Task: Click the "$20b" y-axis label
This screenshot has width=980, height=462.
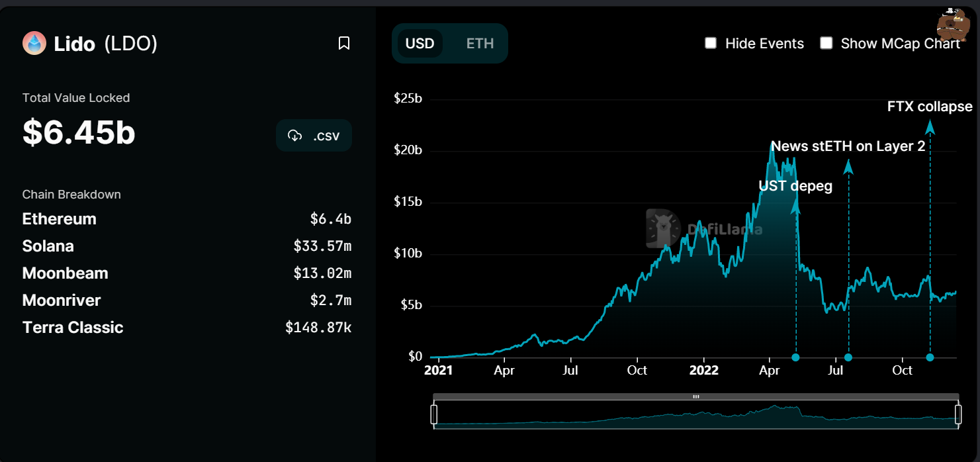Action: tap(408, 150)
